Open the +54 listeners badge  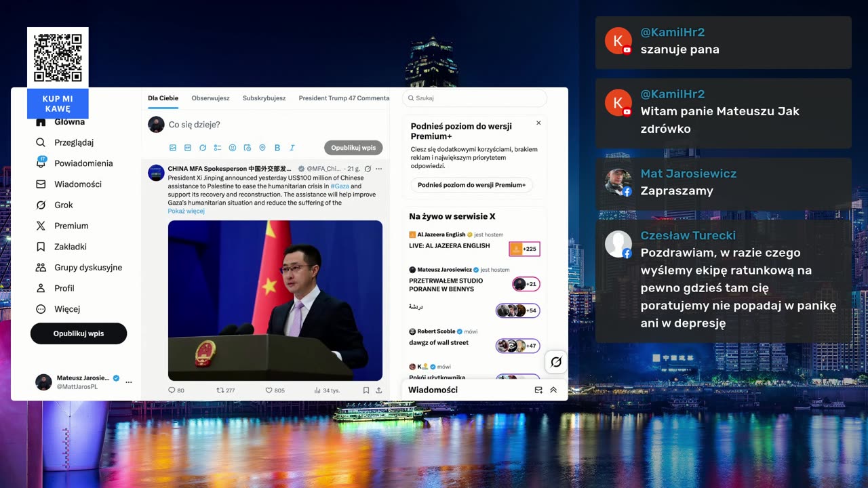click(x=518, y=310)
